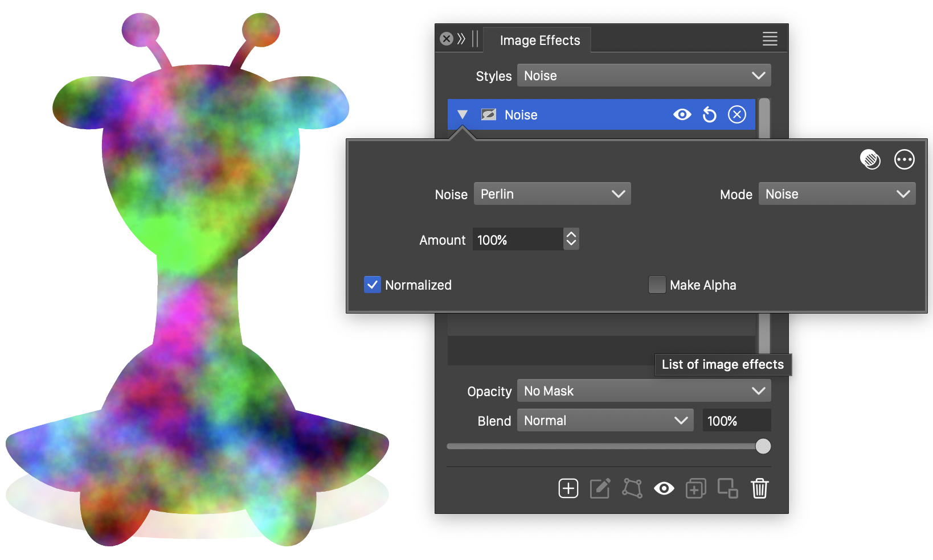This screenshot has height=560, width=933.
Task: Hide the Noise effect using its eye icon
Action: pos(682,115)
